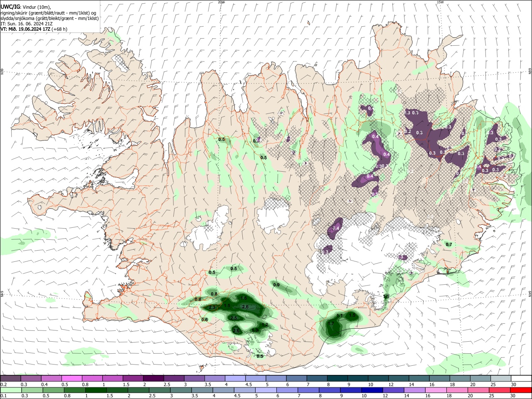Click the "15W" longitude label
This screenshot has width=532, height=399.
pos(440,2)
